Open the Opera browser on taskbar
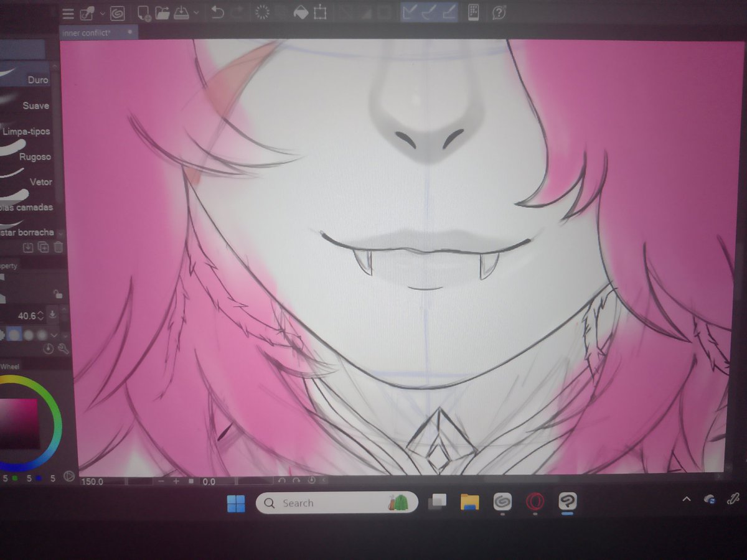This screenshot has width=747, height=560. tap(535, 502)
